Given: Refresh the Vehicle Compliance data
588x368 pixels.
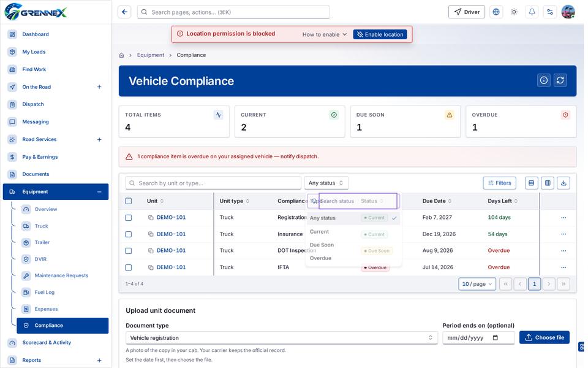Looking at the screenshot, I should pos(560,80).
